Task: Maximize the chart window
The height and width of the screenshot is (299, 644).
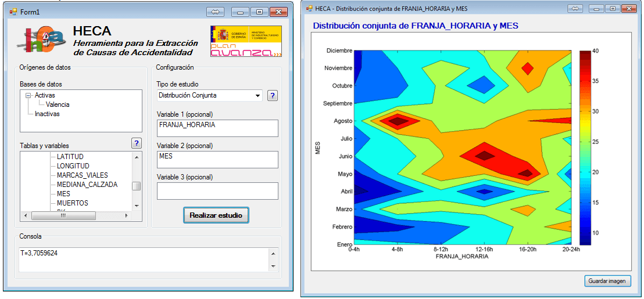Action: 612,9
